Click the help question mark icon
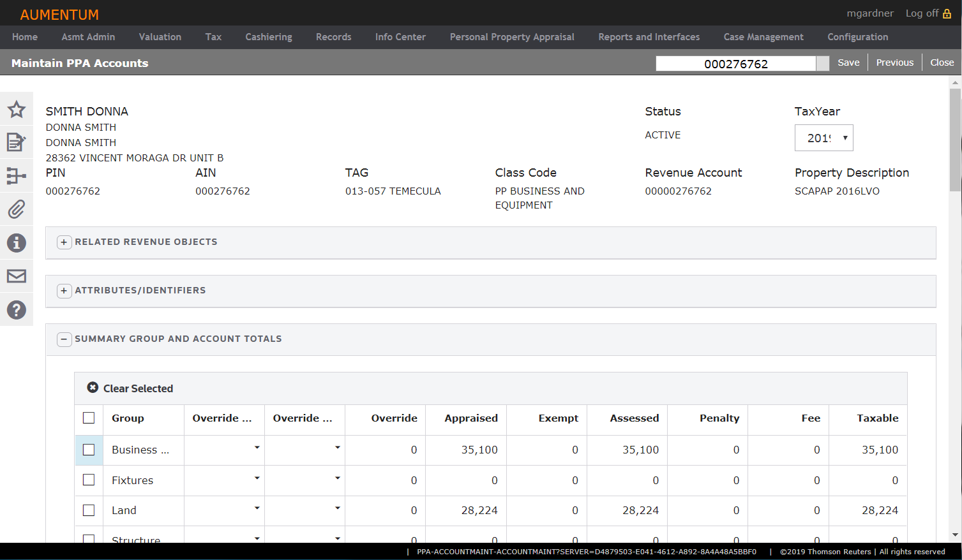962x560 pixels. (x=17, y=310)
